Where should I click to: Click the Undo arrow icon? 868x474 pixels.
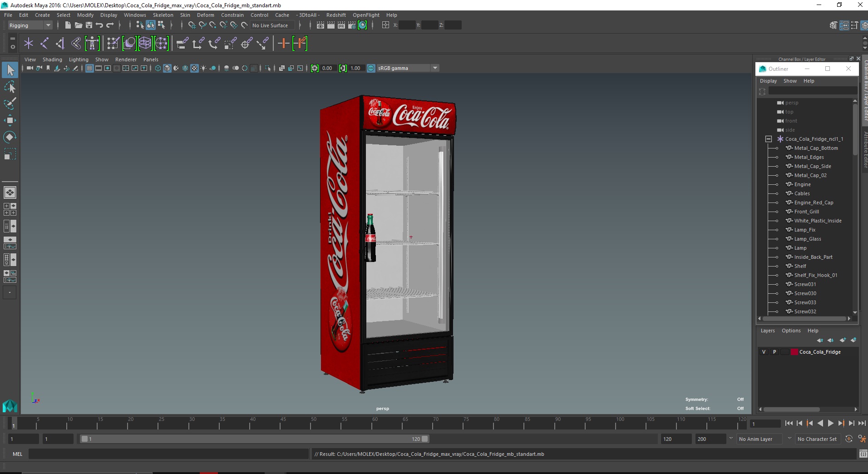coord(99,25)
